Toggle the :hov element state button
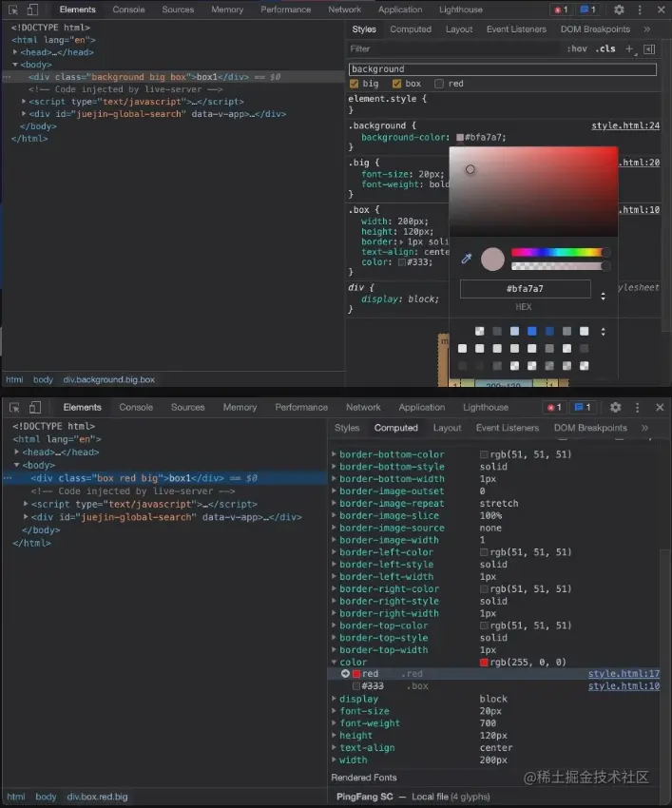Screen dimensions: 672x808 point(577,48)
